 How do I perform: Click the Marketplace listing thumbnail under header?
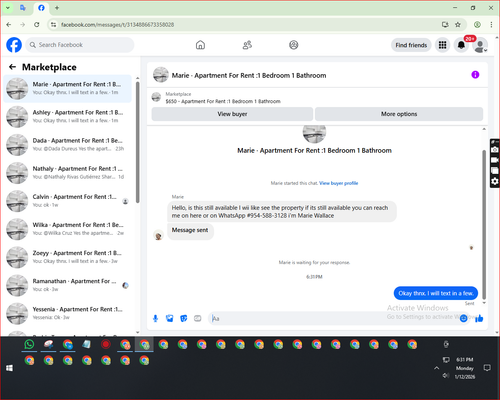(x=156, y=97)
